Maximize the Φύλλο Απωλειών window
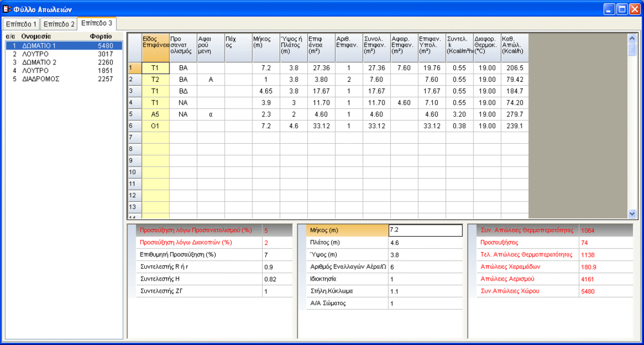 pyautogui.click(x=622, y=9)
